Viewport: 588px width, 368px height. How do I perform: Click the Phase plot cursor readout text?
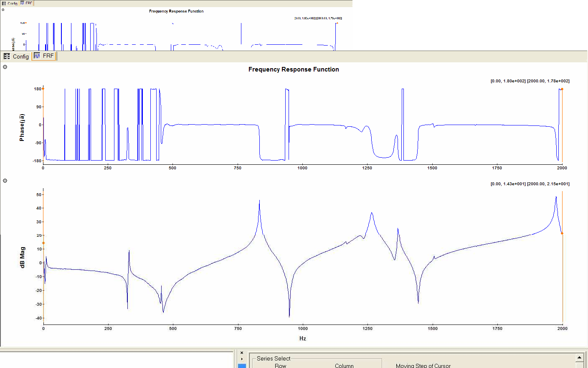tap(530, 81)
